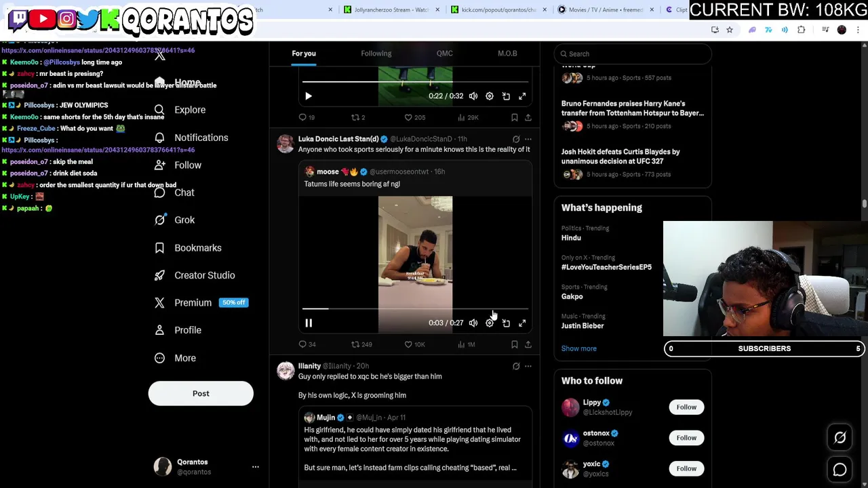The width and height of the screenshot is (868, 488).
Task: Open settings gear on the 0:27 video
Action: coord(490,323)
